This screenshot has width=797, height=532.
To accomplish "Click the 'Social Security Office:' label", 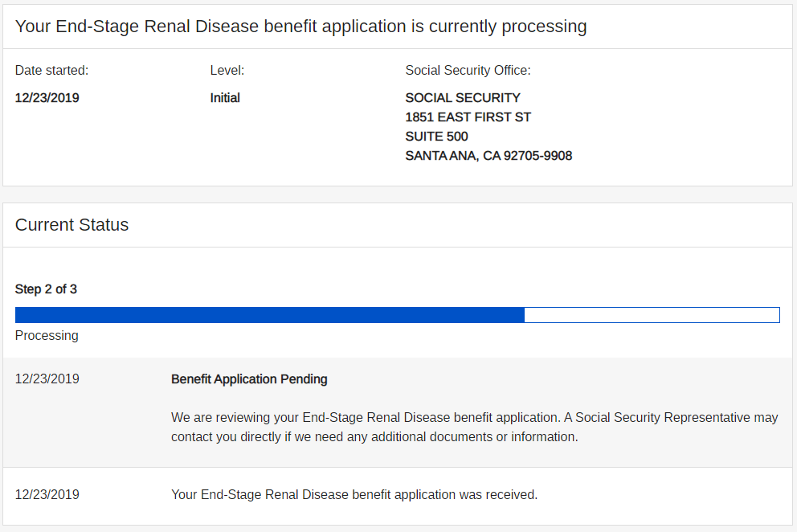I will (468, 71).
